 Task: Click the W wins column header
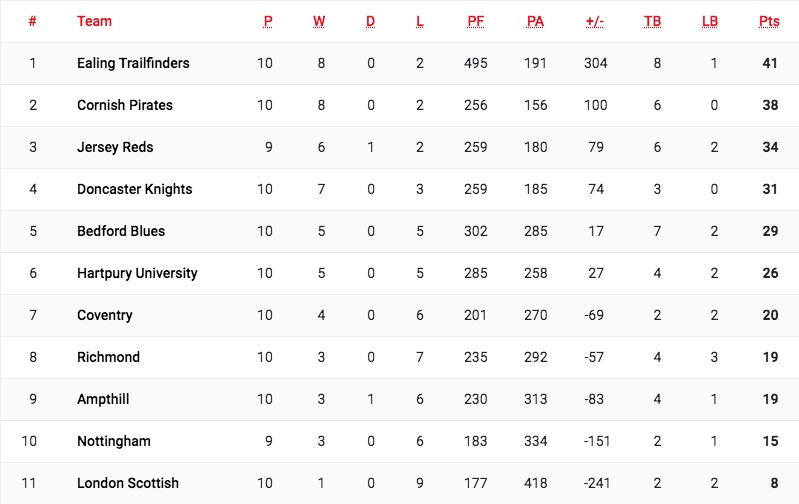[x=319, y=21]
